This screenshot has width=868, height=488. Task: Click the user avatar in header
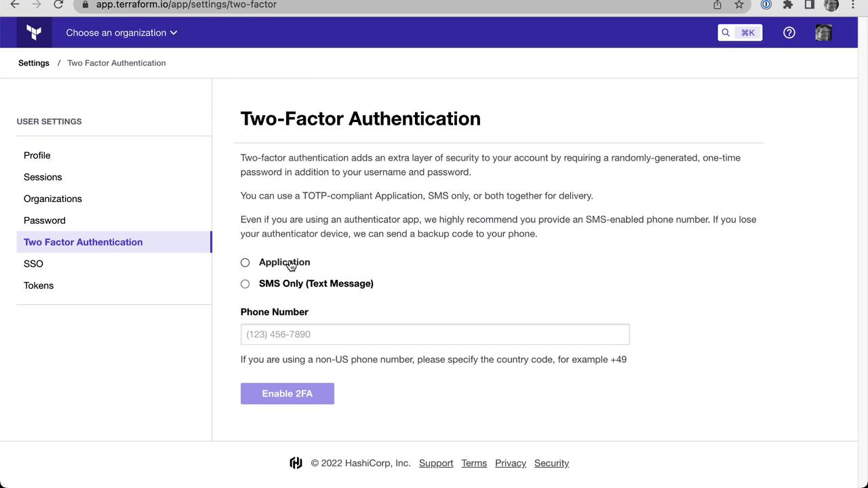823,33
